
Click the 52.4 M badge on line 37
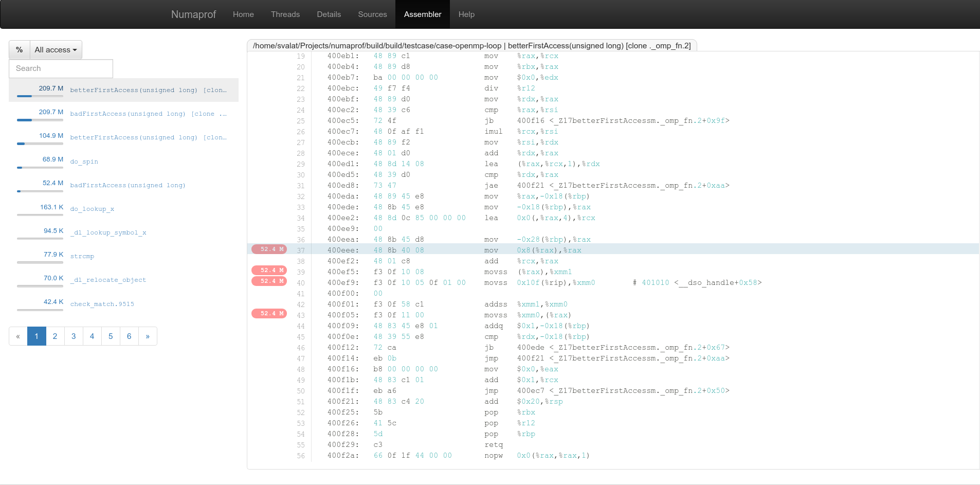[269, 249]
